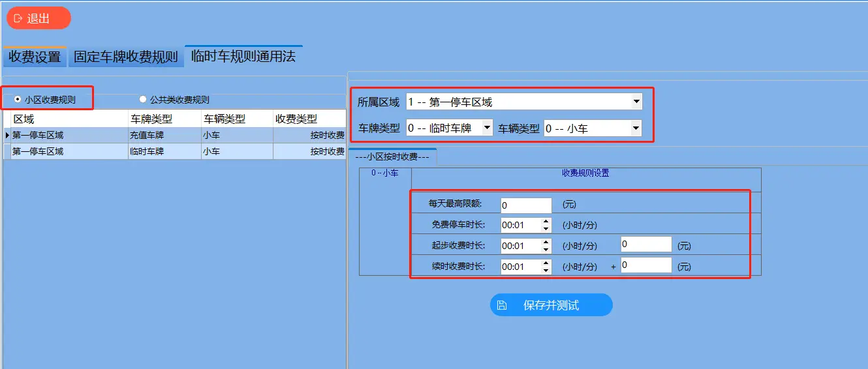Click the 收费规则设置 heading
This screenshot has height=369, width=868.
coord(585,173)
